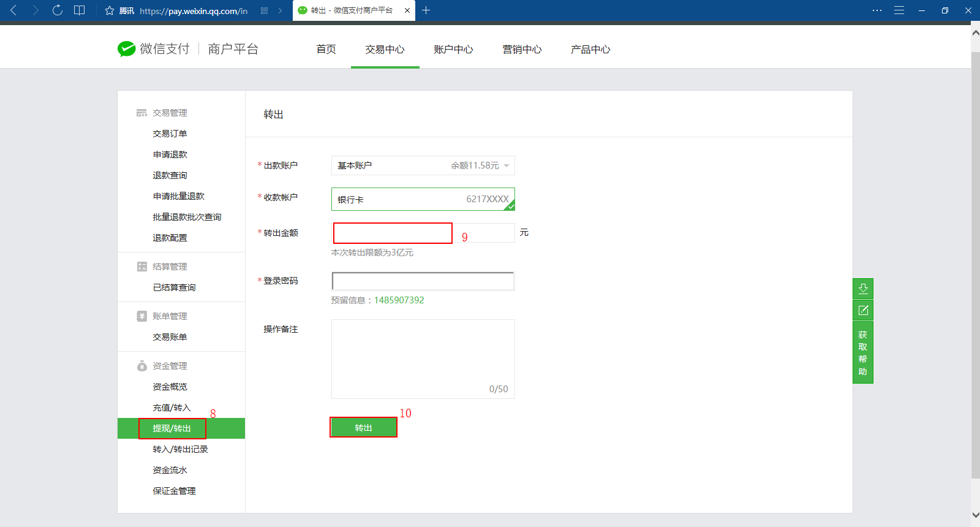This screenshot has height=527, width=980.
Task: Open 交易订单 in sidebar
Action: pyautogui.click(x=170, y=134)
